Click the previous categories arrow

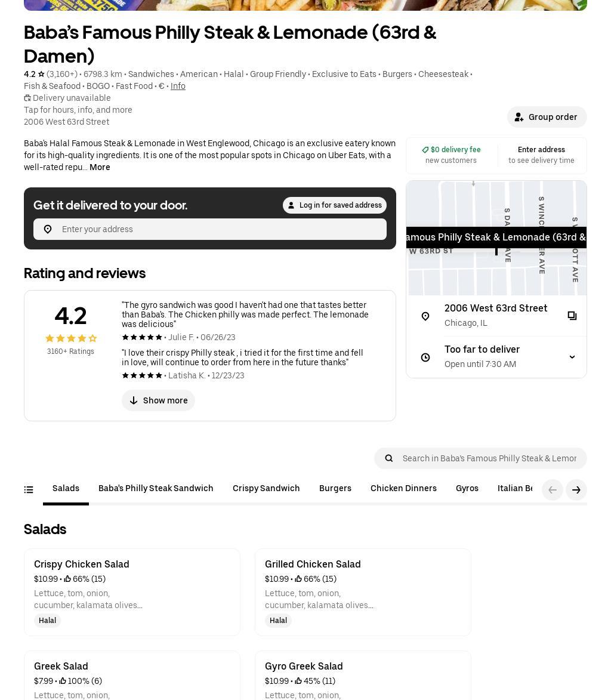point(553,490)
